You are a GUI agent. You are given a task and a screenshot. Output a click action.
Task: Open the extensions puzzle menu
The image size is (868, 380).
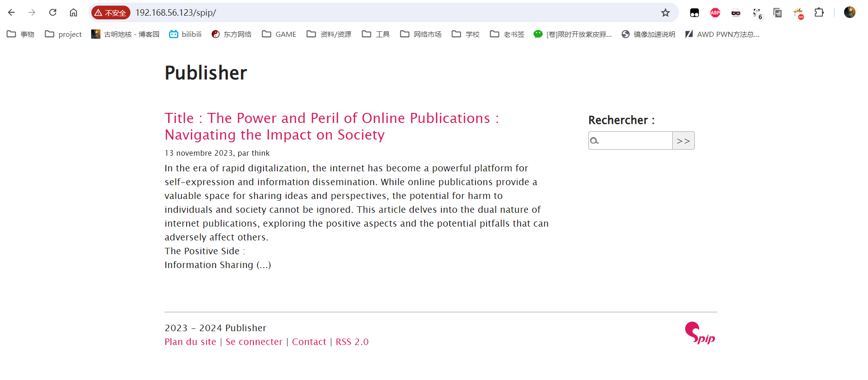(x=819, y=12)
